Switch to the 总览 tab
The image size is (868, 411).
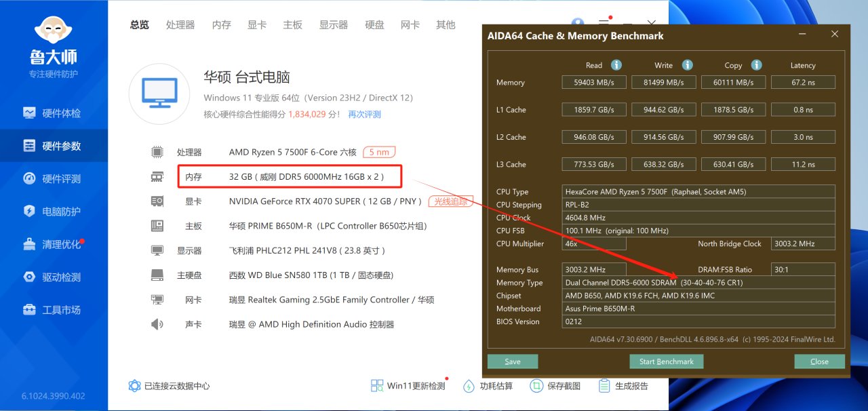[140, 24]
